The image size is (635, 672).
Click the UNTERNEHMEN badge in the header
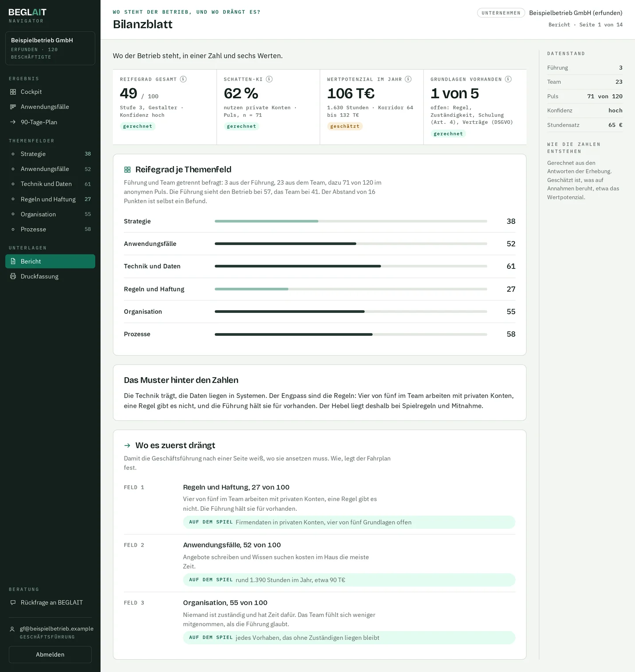pos(501,13)
